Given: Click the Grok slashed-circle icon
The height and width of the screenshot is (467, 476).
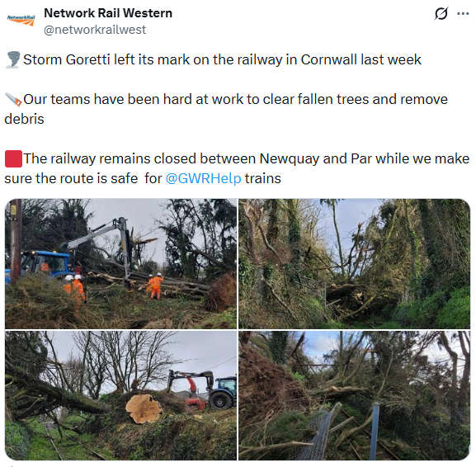Looking at the screenshot, I should (x=441, y=14).
